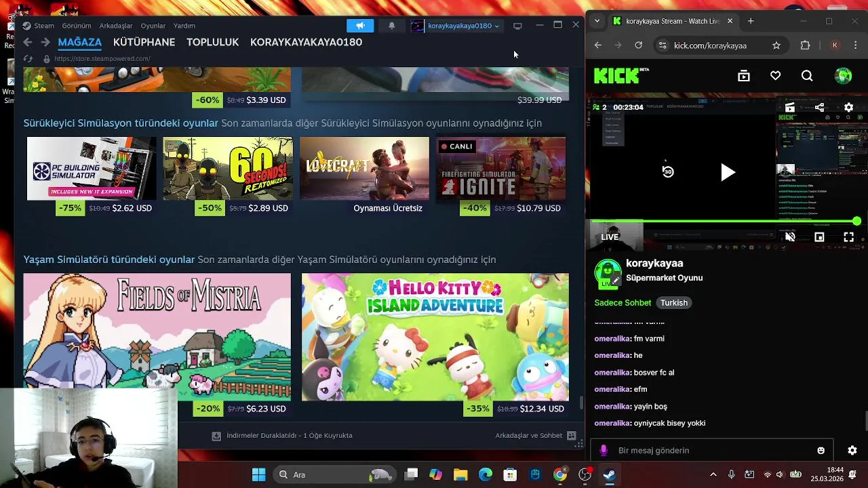Open Chrome profile K avatar
The image size is (868, 488).
tap(835, 45)
